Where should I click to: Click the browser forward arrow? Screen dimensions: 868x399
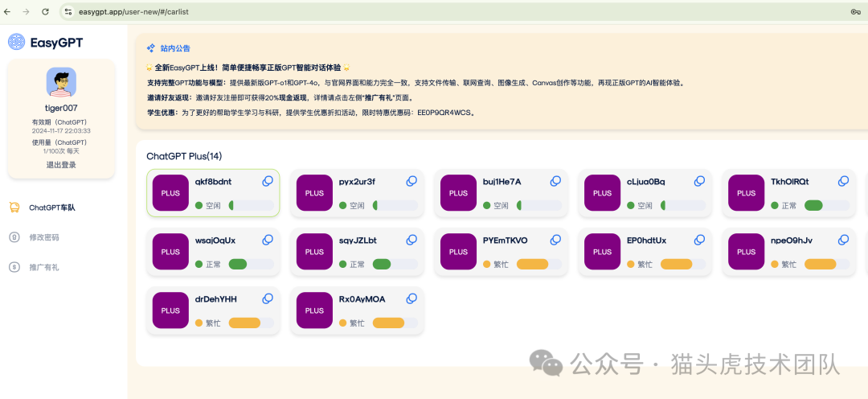click(x=26, y=11)
